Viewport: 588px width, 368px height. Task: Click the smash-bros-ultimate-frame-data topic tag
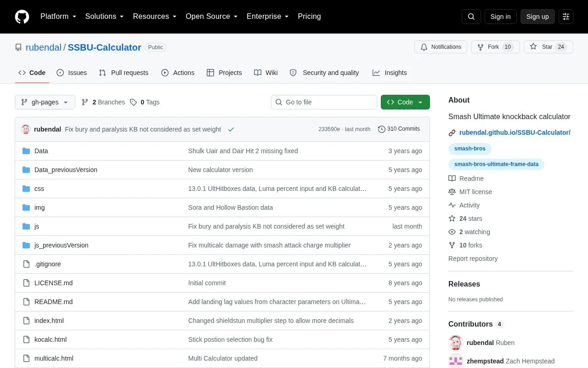pyautogui.click(x=496, y=164)
